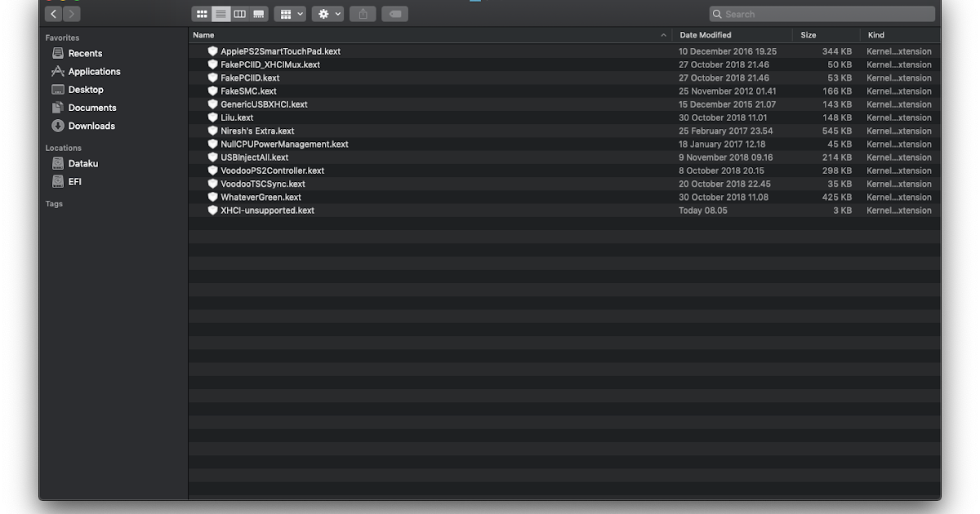Screen dimensions: 980x514
Task: Click the Tags section heading
Action: tap(54, 204)
